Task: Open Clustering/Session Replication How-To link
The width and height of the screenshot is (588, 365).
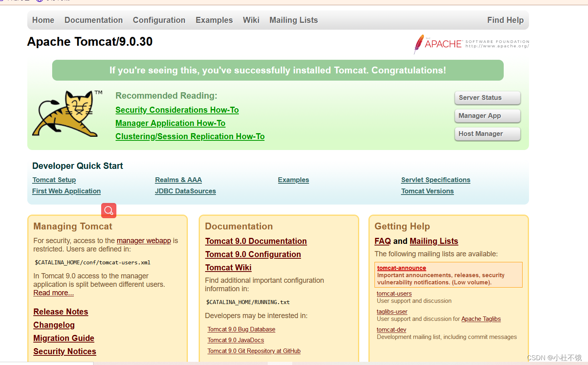Action: tap(190, 136)
